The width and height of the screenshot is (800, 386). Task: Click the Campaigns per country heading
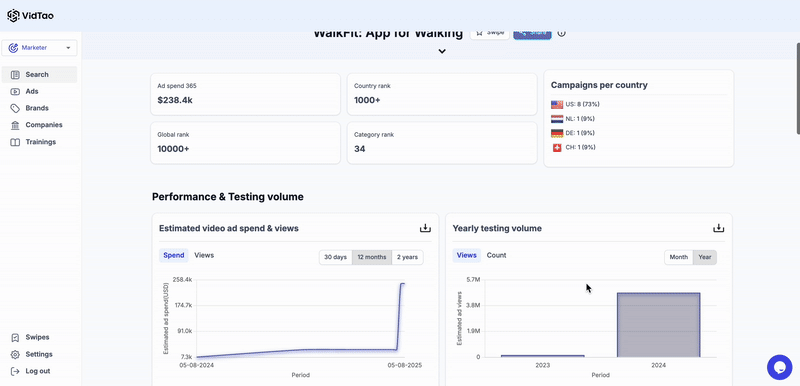[599, 85]
